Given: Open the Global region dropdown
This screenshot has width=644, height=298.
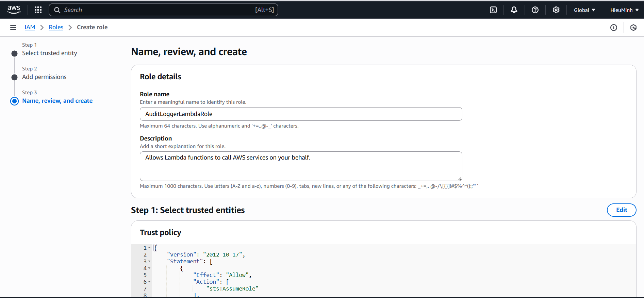Looking at the screenshot, I should (x=584, y=10).
